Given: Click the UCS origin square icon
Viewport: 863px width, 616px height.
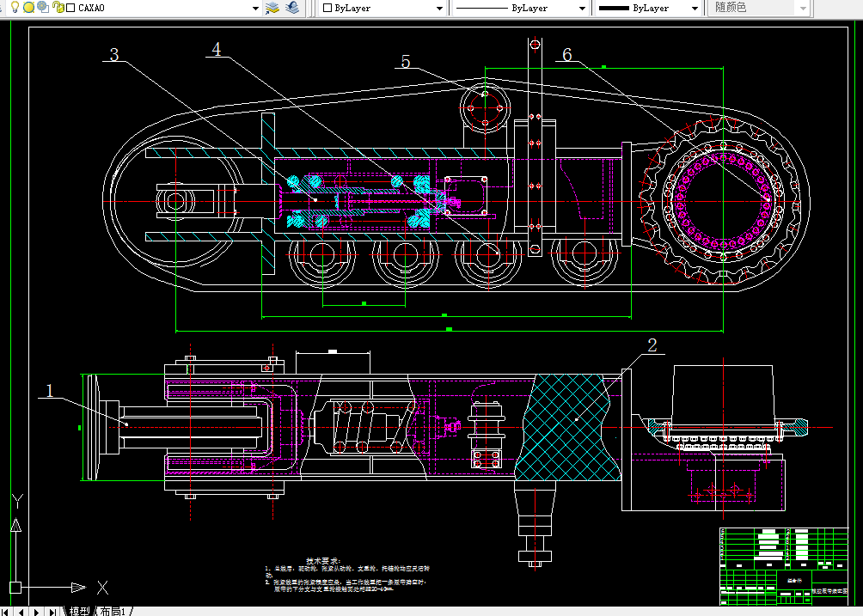Looking at the screenshot, I should (x=15, y=588).
